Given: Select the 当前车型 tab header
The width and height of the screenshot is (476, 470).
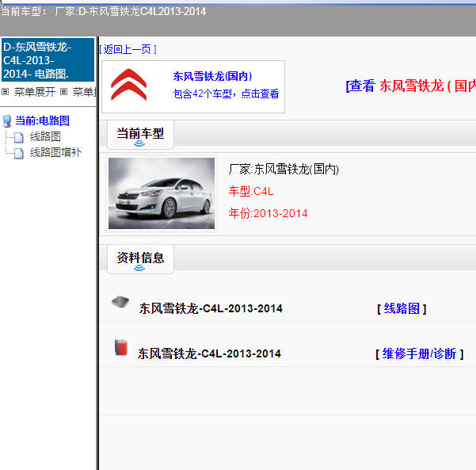Looking at the screenshot, I should tap(140, 135).
